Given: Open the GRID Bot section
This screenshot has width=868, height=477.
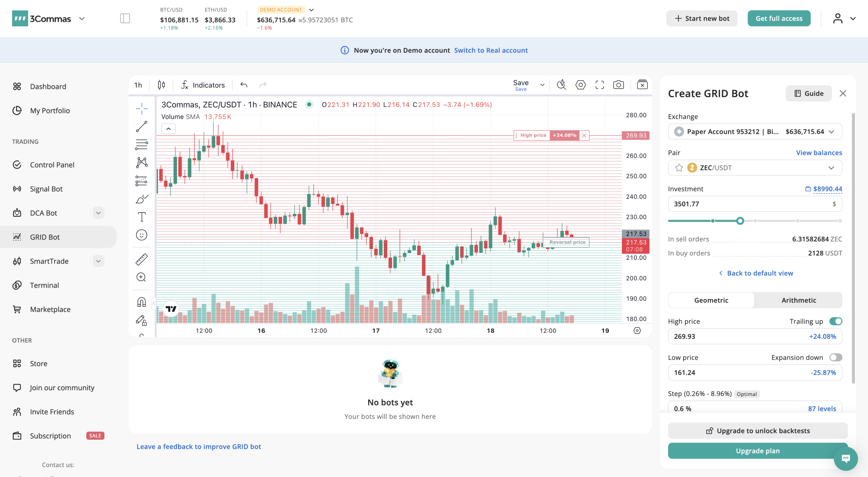Looking at the screenshot, I should coord(45,237).
